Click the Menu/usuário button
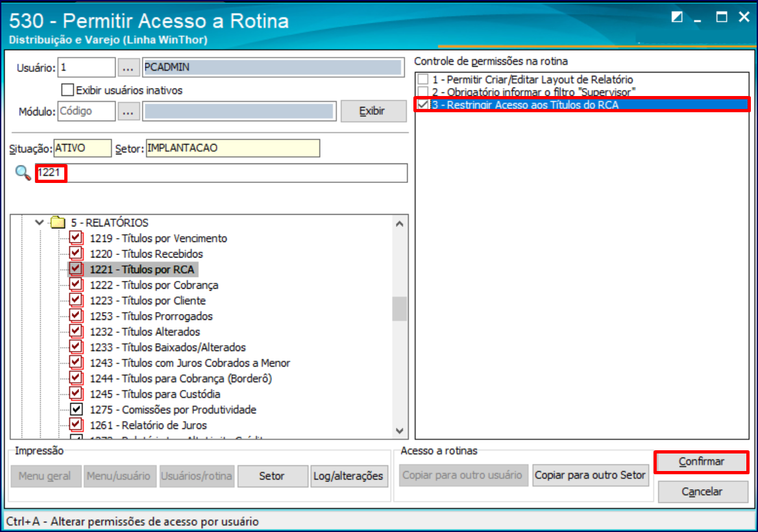This screenshot has height=532, width=758. pyautogui.click(x=119, y=476)
